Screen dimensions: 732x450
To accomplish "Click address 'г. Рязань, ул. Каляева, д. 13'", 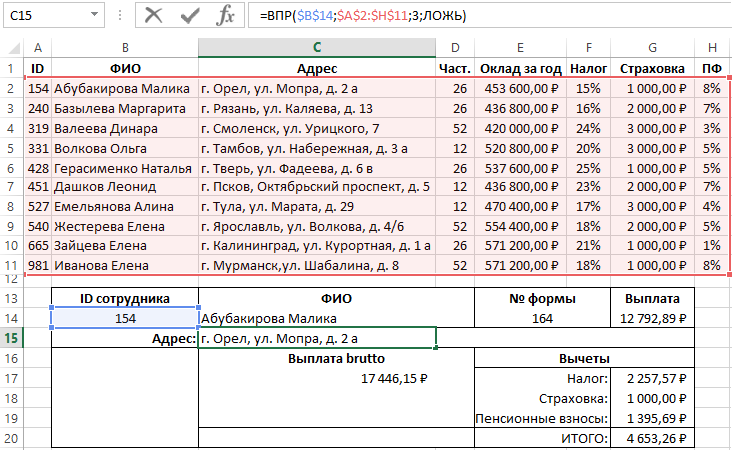I will tap(317, 108).
